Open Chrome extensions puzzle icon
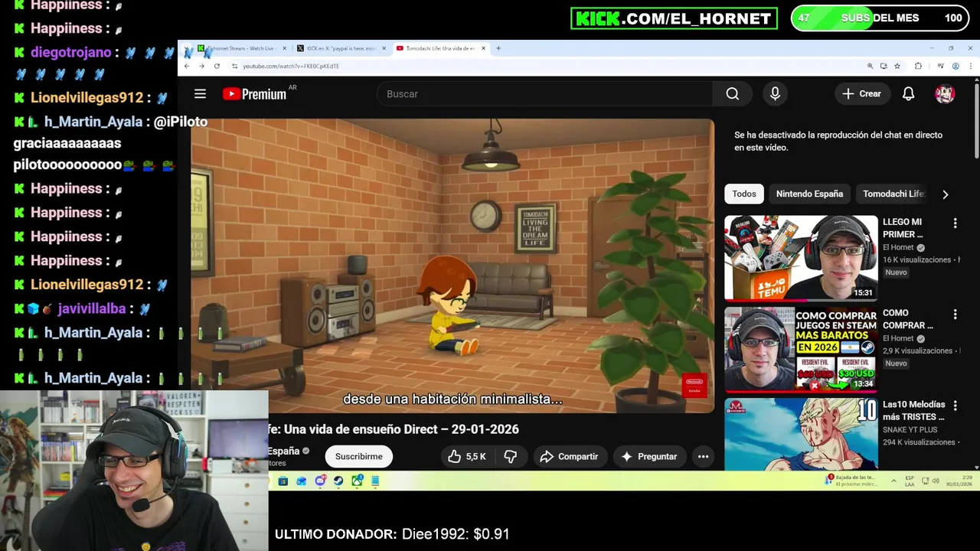Screen dimensions: 980x551 point(918,66)
